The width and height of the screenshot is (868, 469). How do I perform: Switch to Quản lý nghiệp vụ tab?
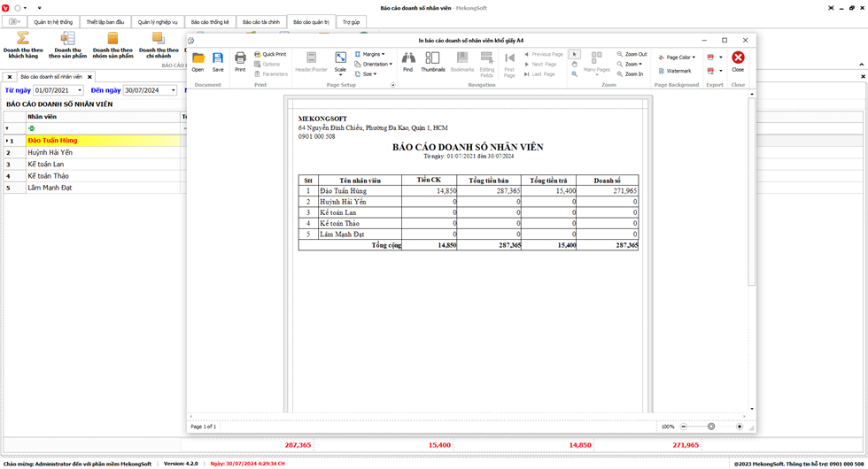click(x=158, y=22)
